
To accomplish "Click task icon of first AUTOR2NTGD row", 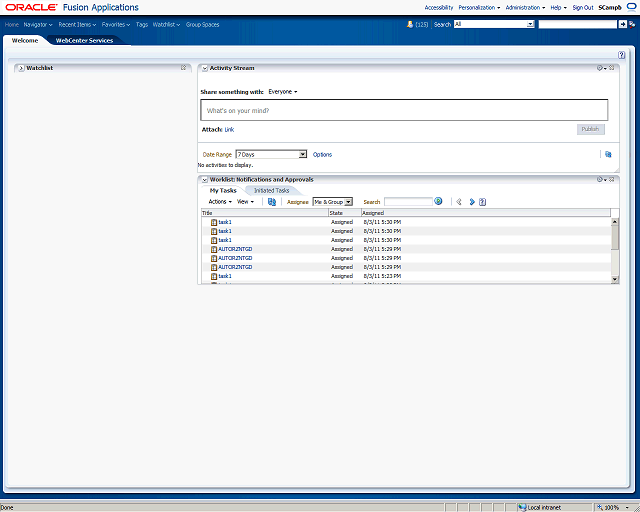I will pyautogui.click(x=213, y=249).
